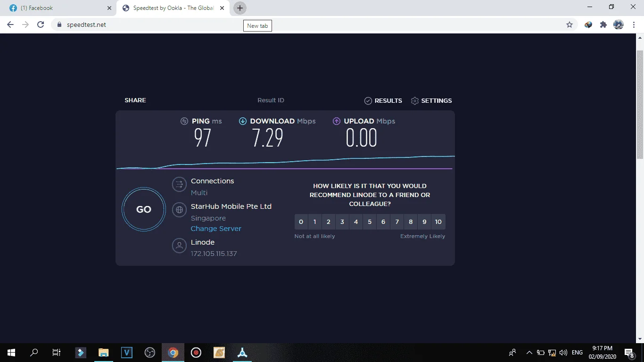The width and height of the screenshot is (644, 362).
Task: Go forward in browser history
Action: pyautogui.click(x=25, y=25)
